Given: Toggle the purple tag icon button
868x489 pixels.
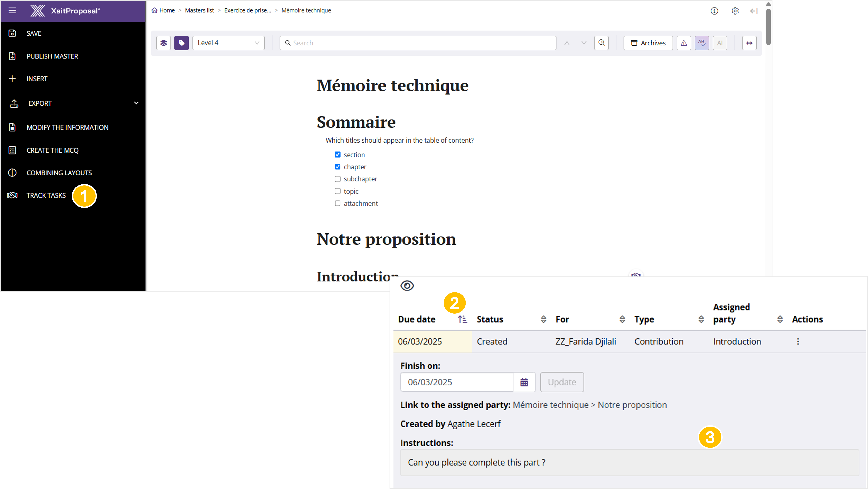Looking at the screenshot, I should [x=181, y=43].
